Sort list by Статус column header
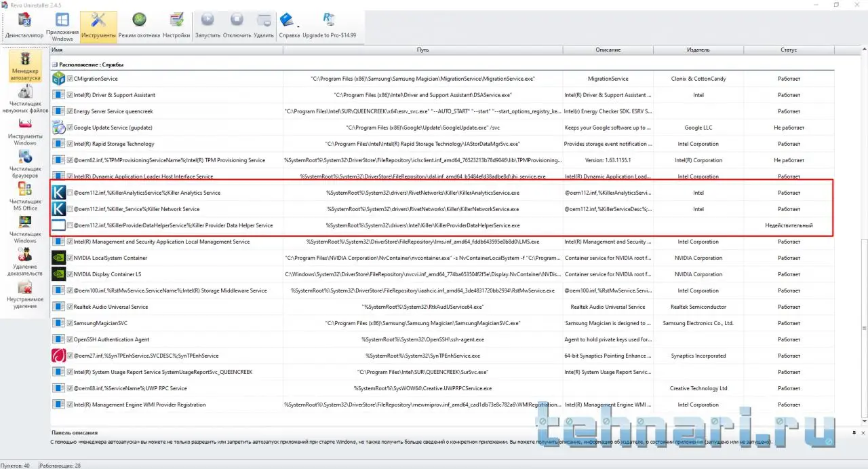This screenshot has width=868, height=469. (x=788, y=50)
